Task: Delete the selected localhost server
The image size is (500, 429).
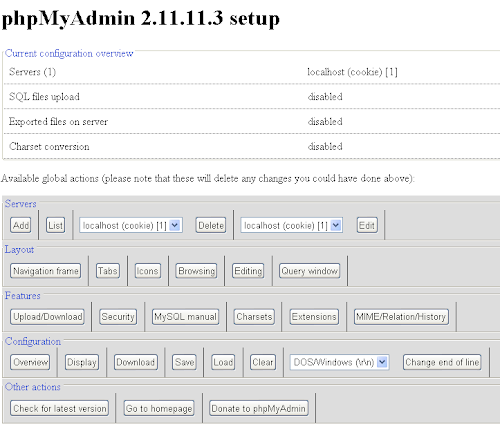Action: 211,225
